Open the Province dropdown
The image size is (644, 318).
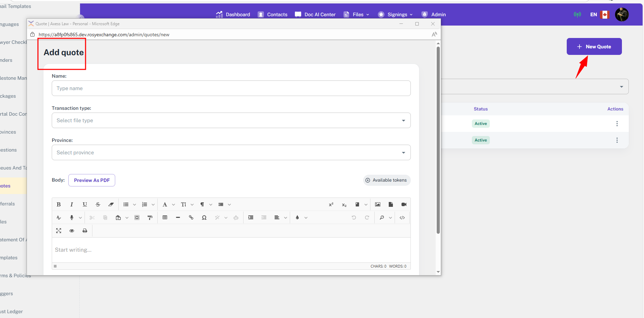[231, 153]
